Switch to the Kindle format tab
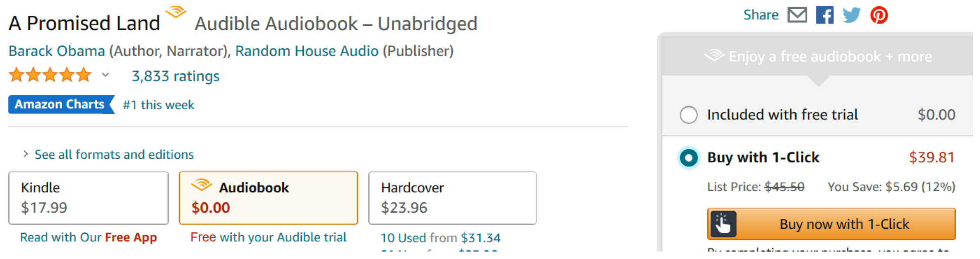The image size is (980, 259). (88, 198)
